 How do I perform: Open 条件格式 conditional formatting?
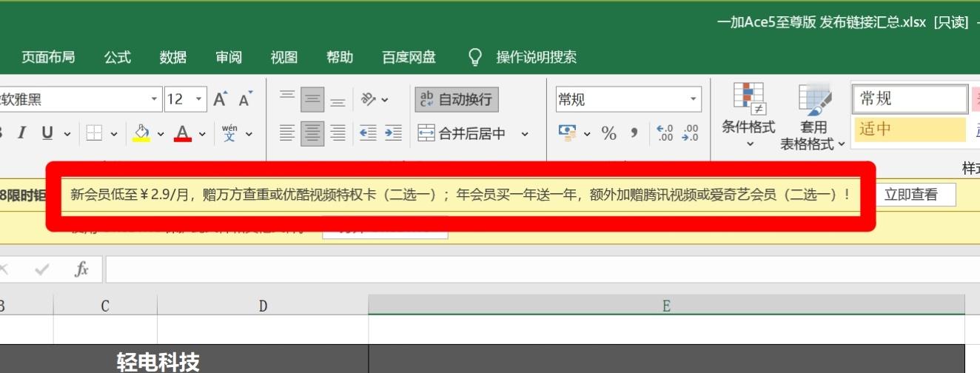pyautogui.click(x=749, y=116)
